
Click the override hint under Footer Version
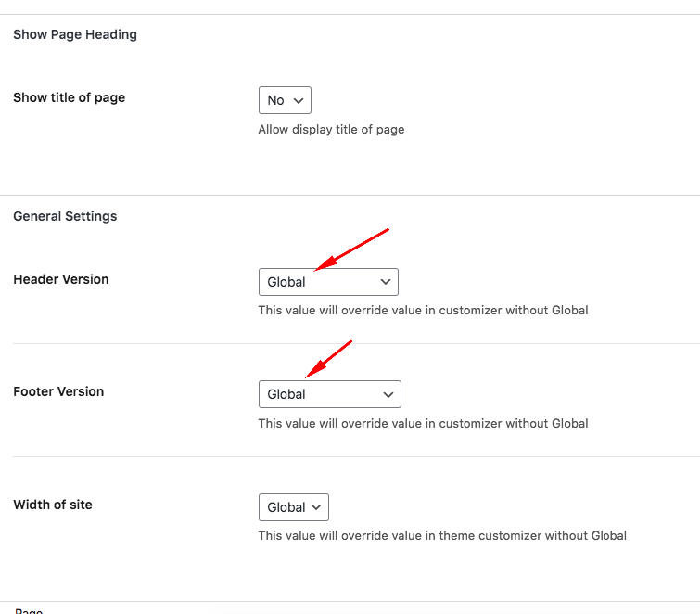[x=423, y=423]
